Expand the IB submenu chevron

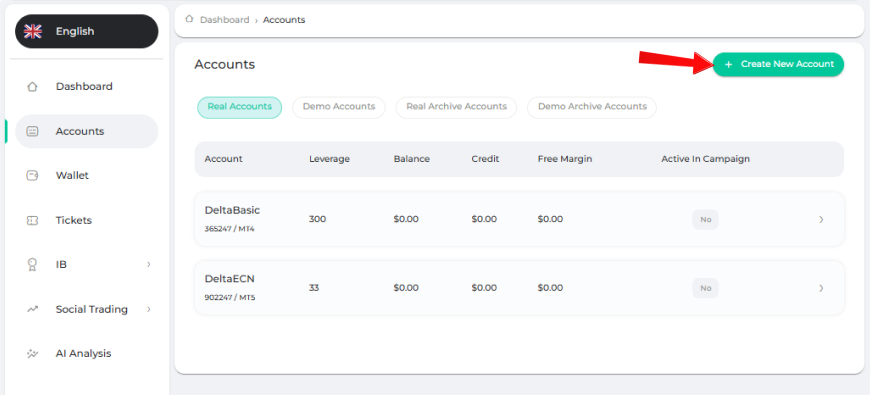point(148,265)
